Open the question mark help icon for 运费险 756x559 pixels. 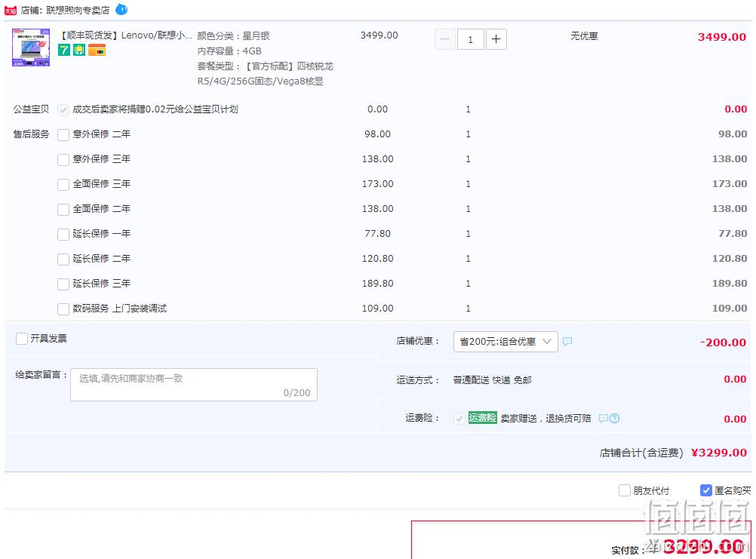pyautogui.click(x=614, y=418)
